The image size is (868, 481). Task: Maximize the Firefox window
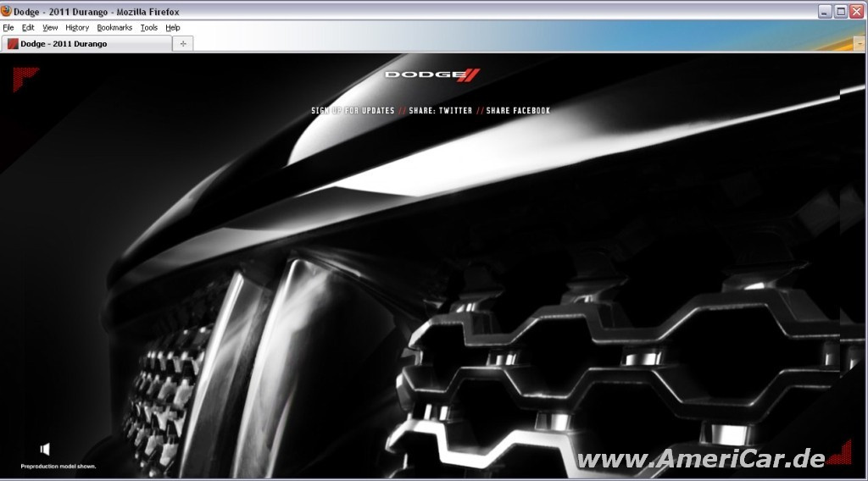[841, 11]
